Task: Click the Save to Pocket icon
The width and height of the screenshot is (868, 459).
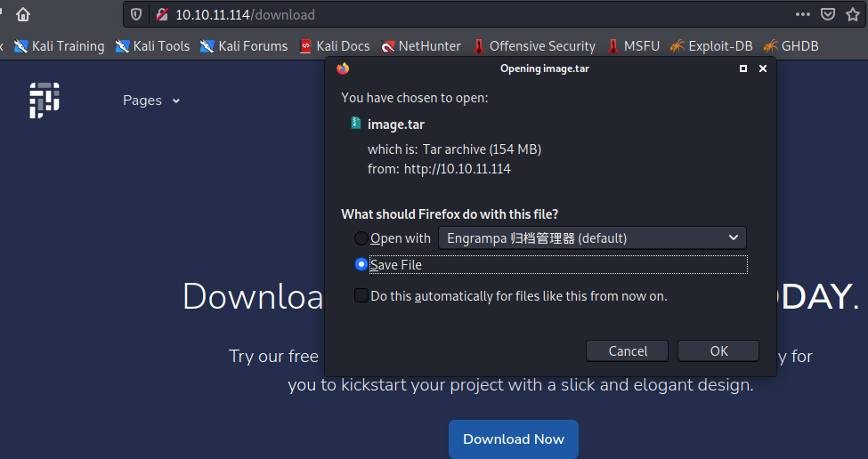Action: tap(828, 14)
